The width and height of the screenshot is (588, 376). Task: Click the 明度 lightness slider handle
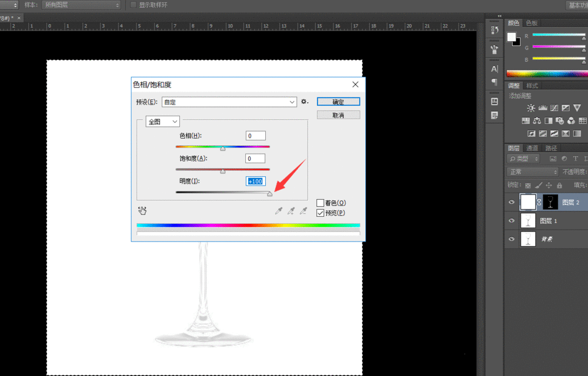point(270,194)
